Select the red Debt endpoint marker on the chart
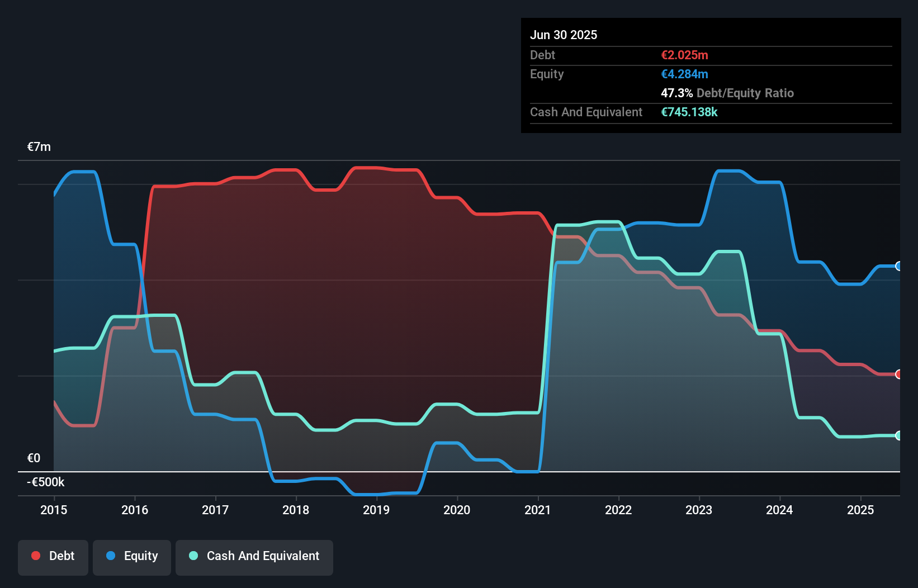This screenshot has height=588, width=918. click(898, 374)
